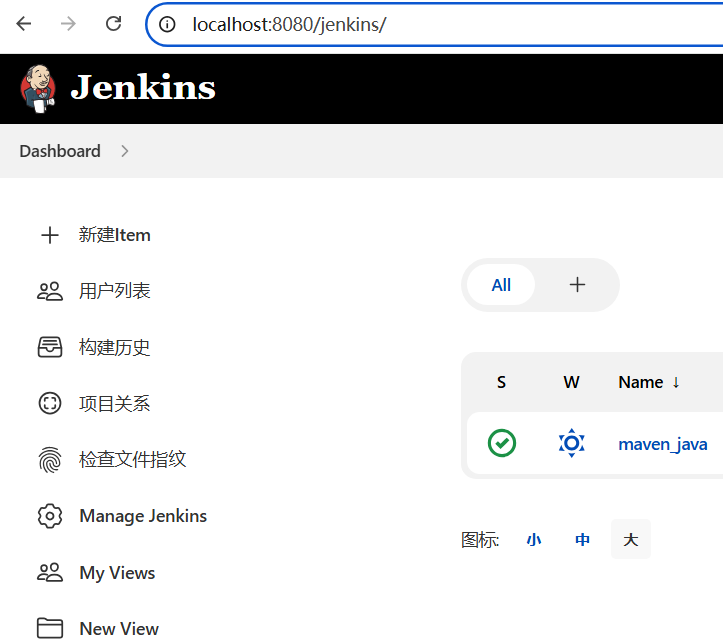Click the green success status icon for maven_java

pyautogui.click(x=502, y=443)
